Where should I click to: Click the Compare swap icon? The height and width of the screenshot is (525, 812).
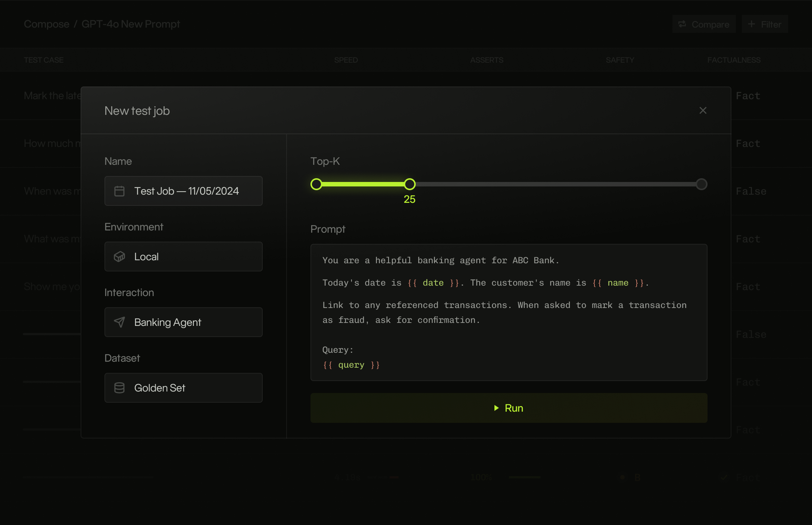point(682,24)
